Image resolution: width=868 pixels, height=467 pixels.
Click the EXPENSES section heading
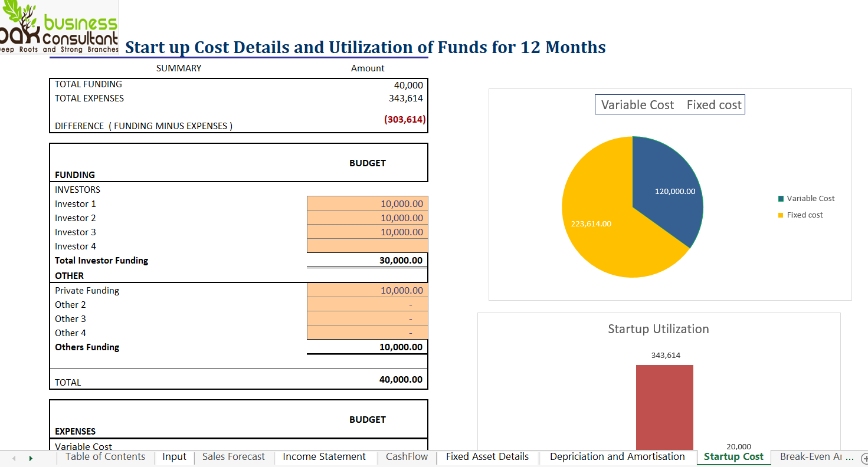75,431
